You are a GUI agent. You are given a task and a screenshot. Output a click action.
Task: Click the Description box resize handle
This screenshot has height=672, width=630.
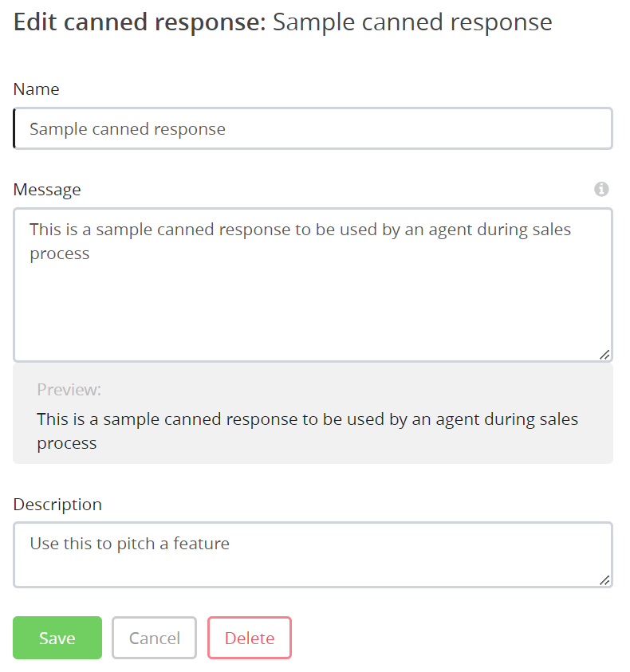pyautogui.click(x=604, y=580)
